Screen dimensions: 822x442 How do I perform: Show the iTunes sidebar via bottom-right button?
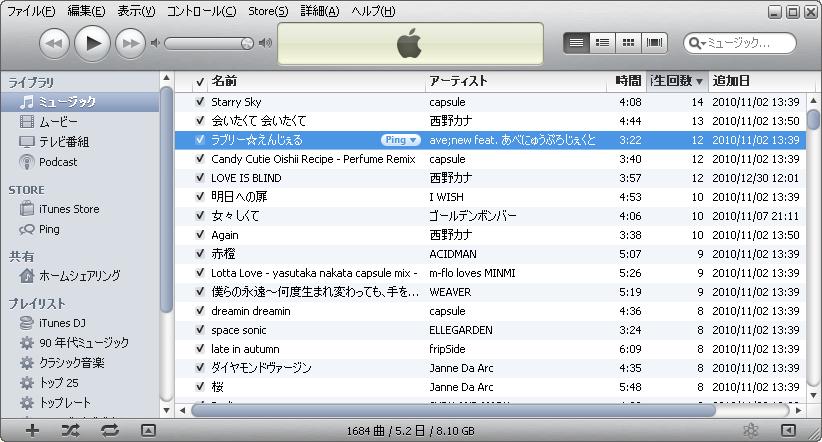point(788,430)
